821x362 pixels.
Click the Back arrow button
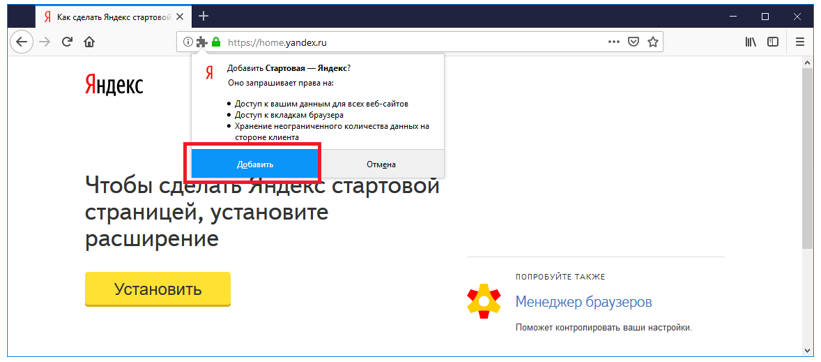coord(21,42)
